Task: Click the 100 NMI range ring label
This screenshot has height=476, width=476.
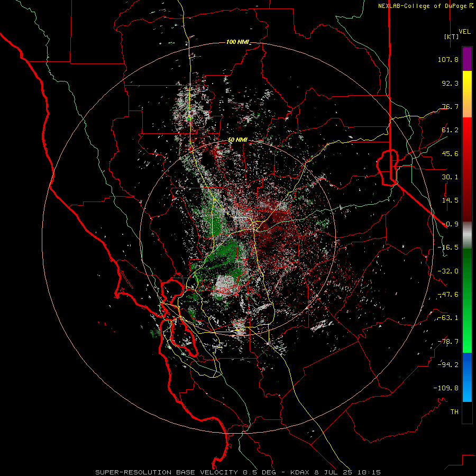Action: pos(237,42)
